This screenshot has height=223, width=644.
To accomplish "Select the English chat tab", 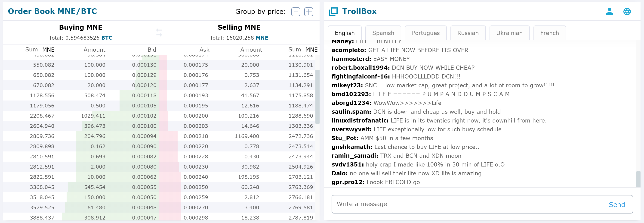I will tap(345, 33).
